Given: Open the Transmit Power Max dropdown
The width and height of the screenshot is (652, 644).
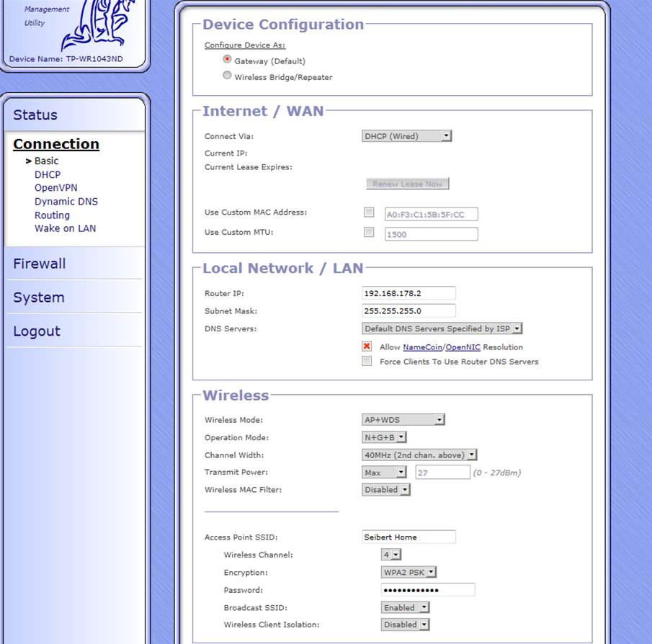Looking at the screenshot, I should tap(384, 473).
